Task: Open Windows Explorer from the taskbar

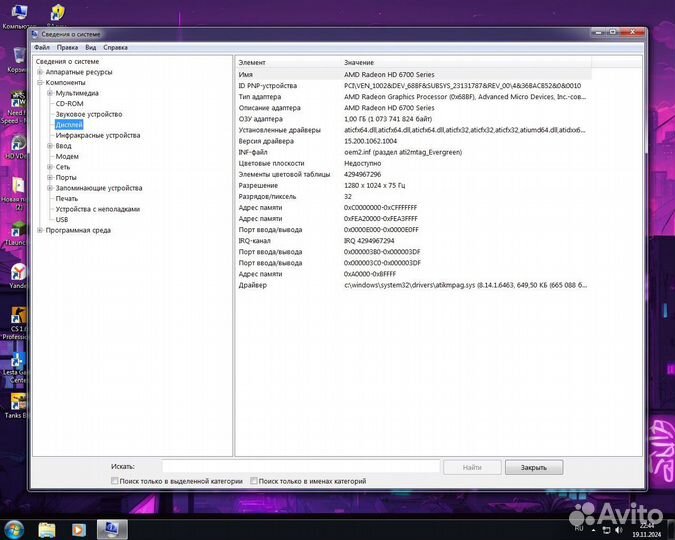Action: [x=46, y=528]
